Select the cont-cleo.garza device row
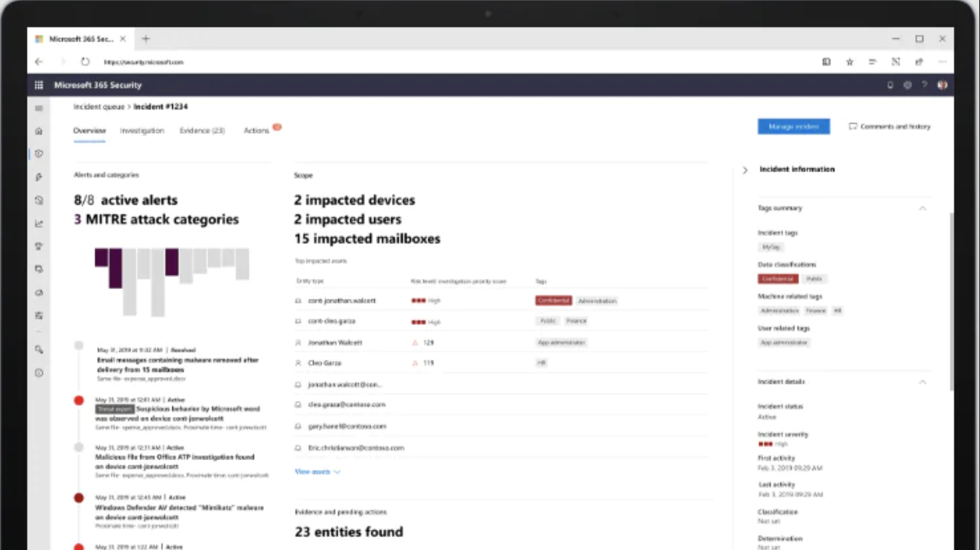This screenshot has height=550, width=980. click(501, 321)
